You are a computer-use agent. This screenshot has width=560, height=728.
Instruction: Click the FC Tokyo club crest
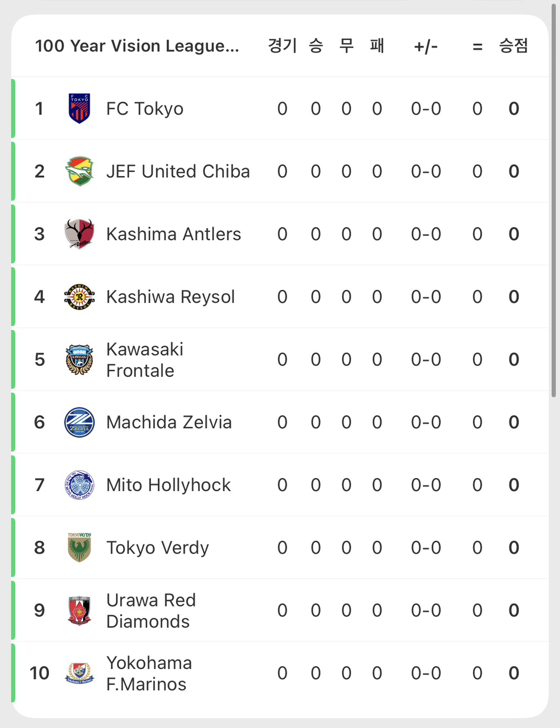click(79, 108)
